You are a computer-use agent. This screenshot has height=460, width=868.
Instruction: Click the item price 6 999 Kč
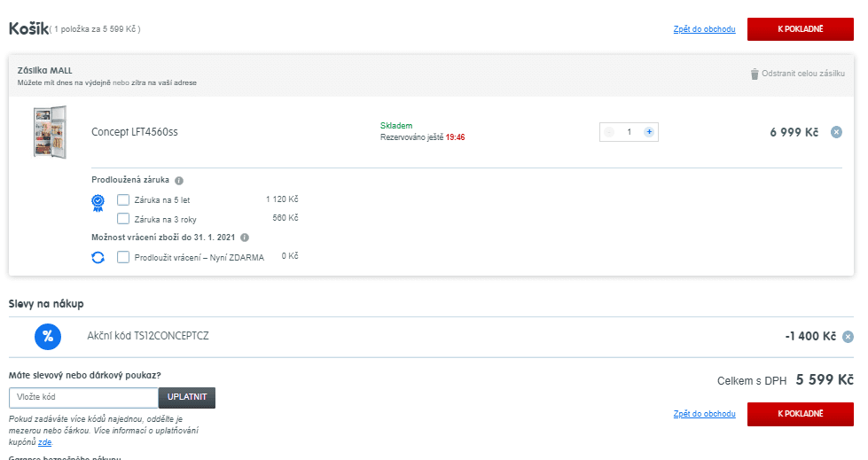click(x=794, y=132)
